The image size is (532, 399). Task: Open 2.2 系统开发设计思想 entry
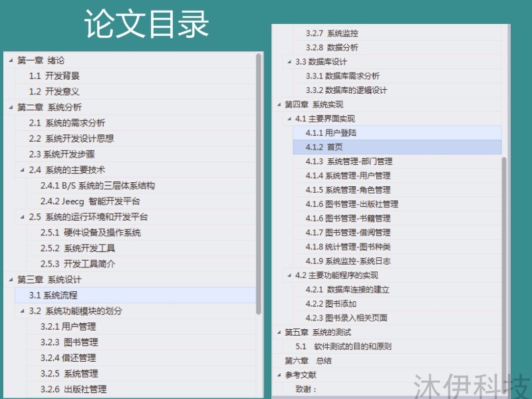click(71, 138)
